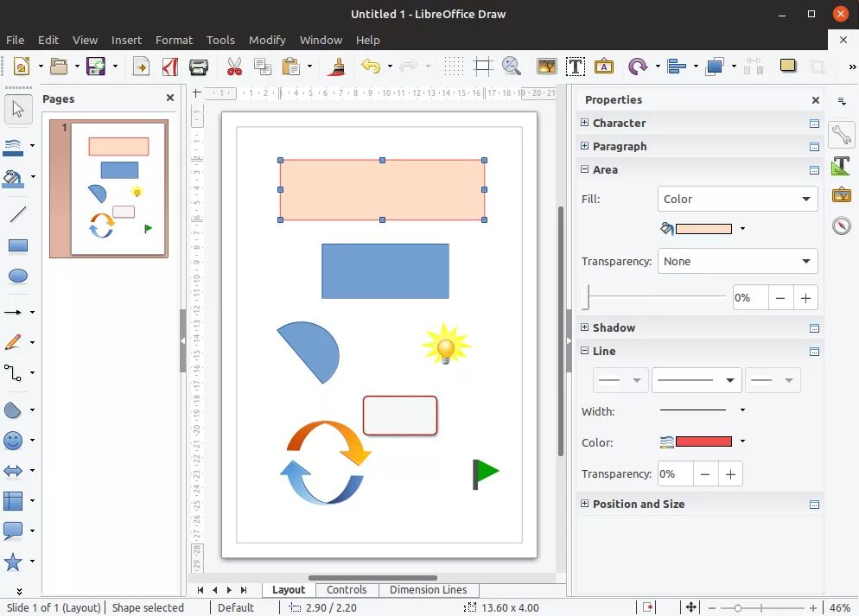This screenshot has height=616, width=859.
Task: Click the area transparency 0% input field
Action: click(750, 298)
